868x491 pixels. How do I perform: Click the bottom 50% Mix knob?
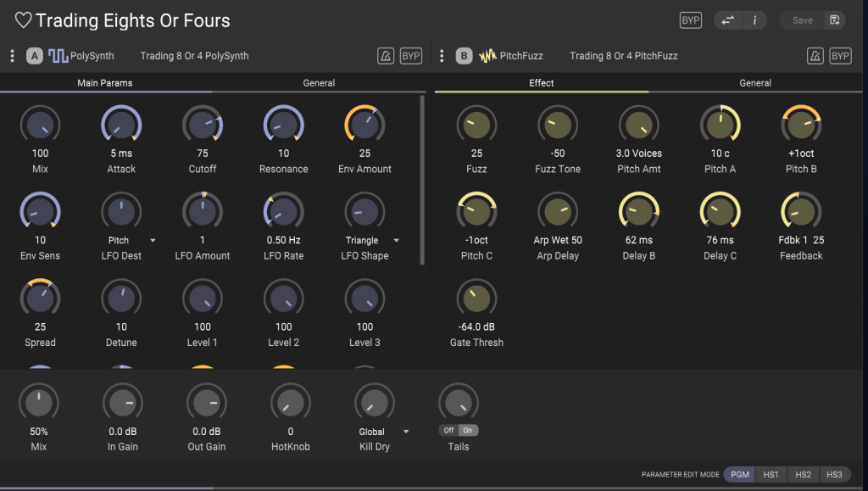[39, 403]
